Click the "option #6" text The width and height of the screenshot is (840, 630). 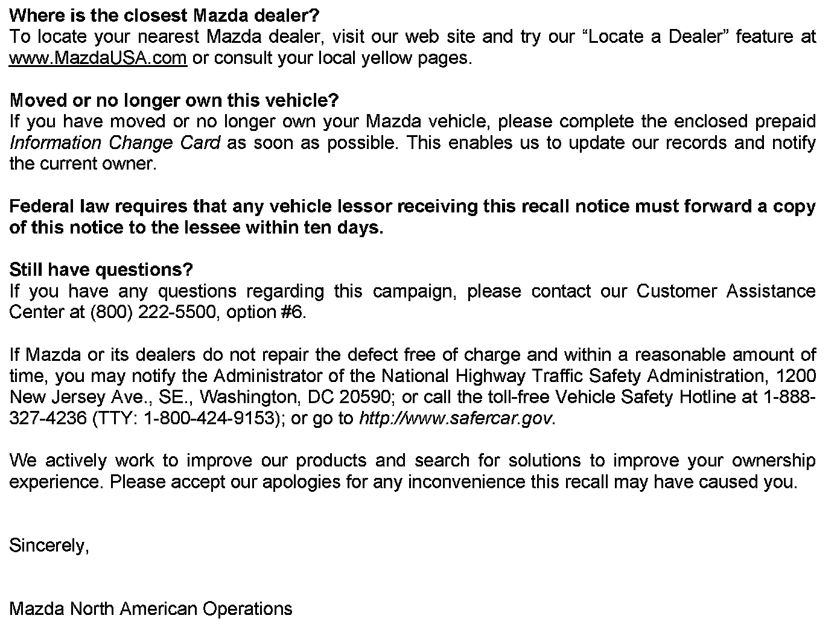[266, 313]
